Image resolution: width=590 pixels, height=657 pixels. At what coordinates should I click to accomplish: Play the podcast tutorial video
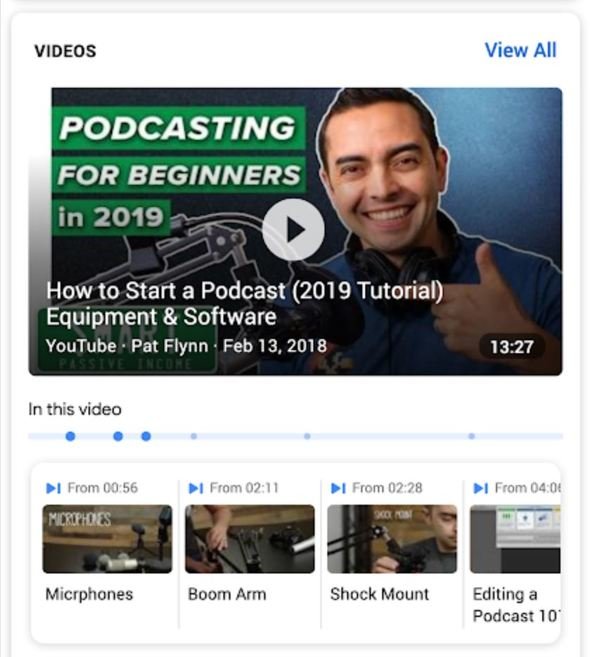click(293, 230)
